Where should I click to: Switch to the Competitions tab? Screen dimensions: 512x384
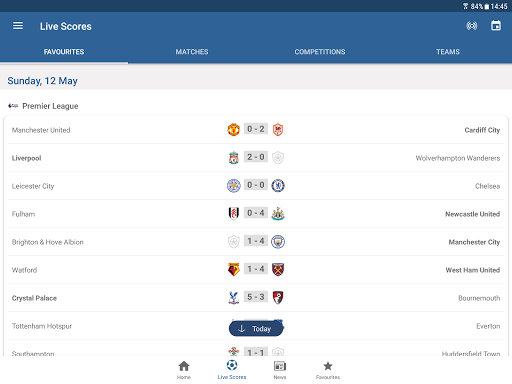pos(320,52)
